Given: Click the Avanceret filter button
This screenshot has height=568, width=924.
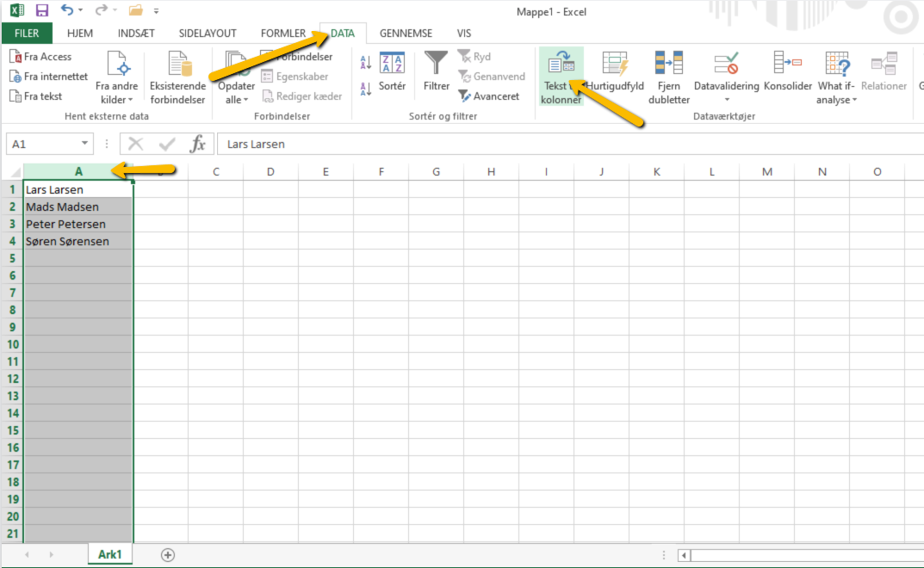Looking at the screenshot, I should (489, 96).
